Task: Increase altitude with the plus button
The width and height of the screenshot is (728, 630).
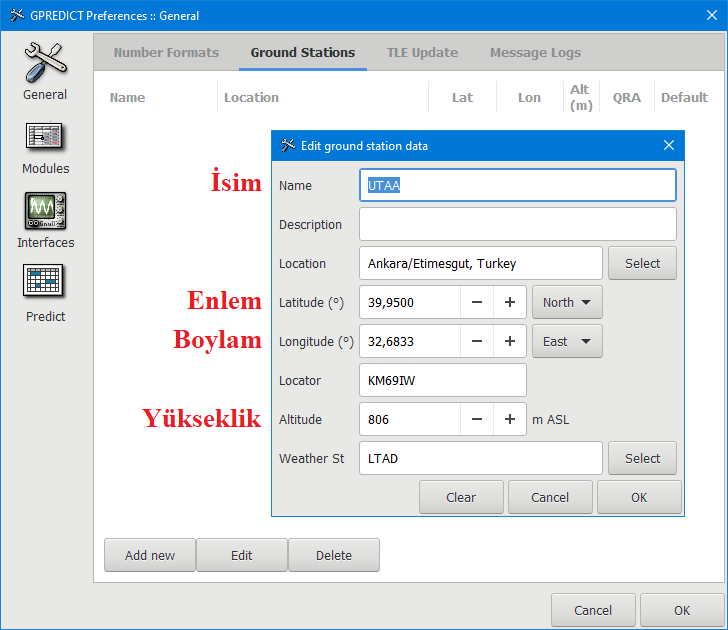Action: [x=510, y=419]
